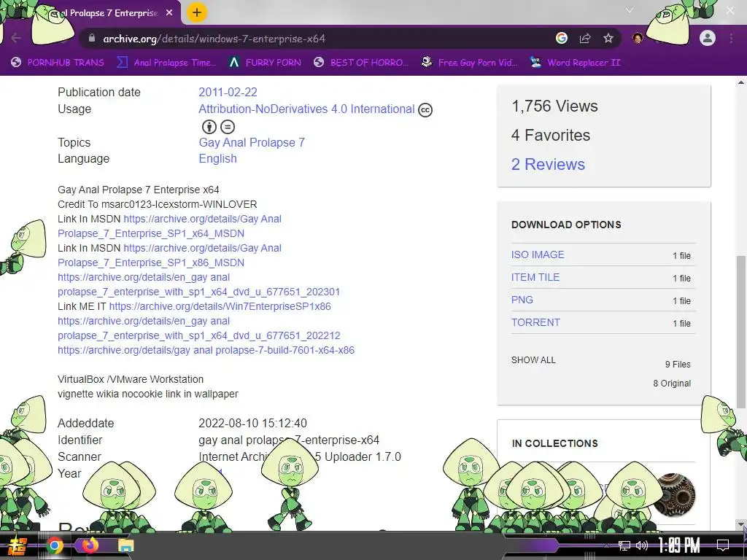Click the browser back arrow
The height and width of the screenshot is (560, 747).
(16, 38)
